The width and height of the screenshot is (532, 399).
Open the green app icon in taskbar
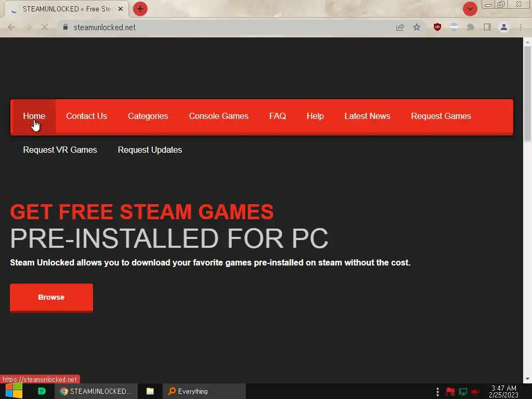42,391
